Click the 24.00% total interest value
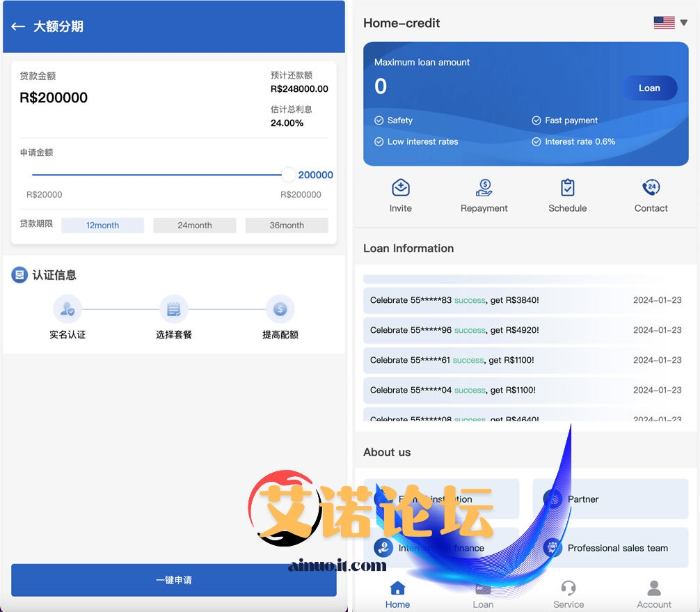700x612 pixels. (287, 123)
